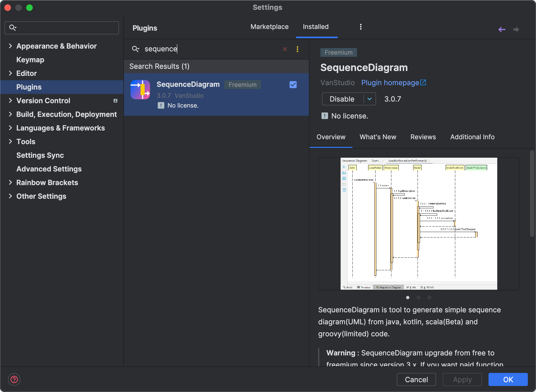Expand Appearance & Behavior settings
This screenshot has width=536, height=392.
10,46
